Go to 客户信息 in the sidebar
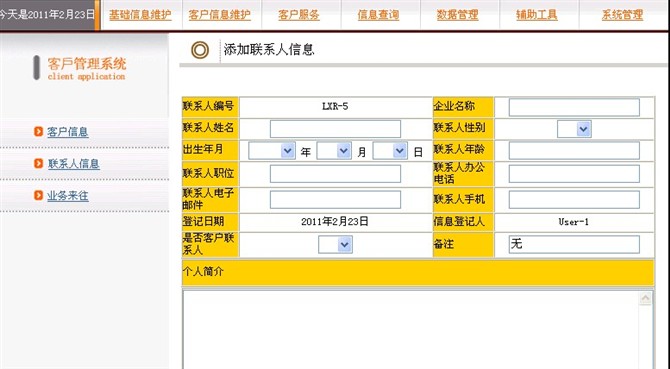 click(x=68, y=132)
